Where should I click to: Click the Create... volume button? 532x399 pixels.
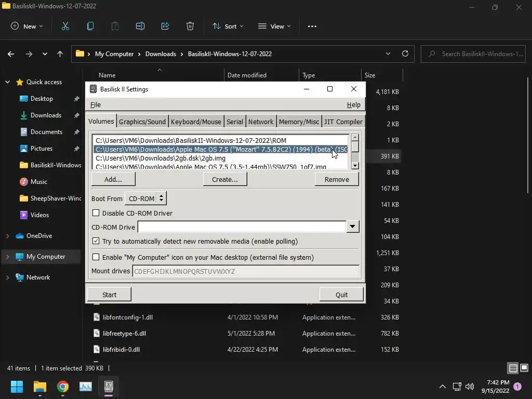point(225,179)
